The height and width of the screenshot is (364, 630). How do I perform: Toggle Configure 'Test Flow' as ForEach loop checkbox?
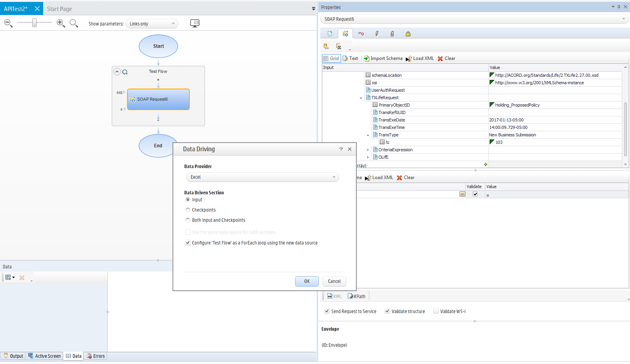point(188,243)
